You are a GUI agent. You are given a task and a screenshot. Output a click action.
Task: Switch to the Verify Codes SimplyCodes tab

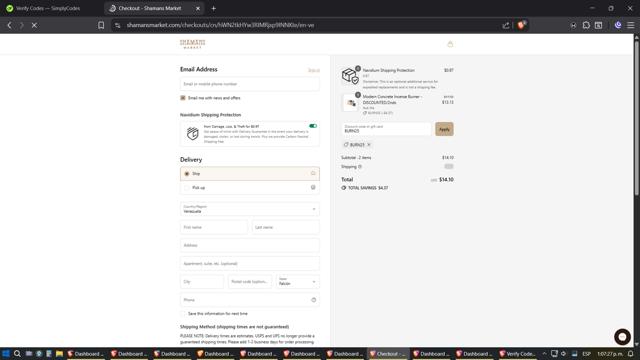pyautogui.click(x=48, y=8)
